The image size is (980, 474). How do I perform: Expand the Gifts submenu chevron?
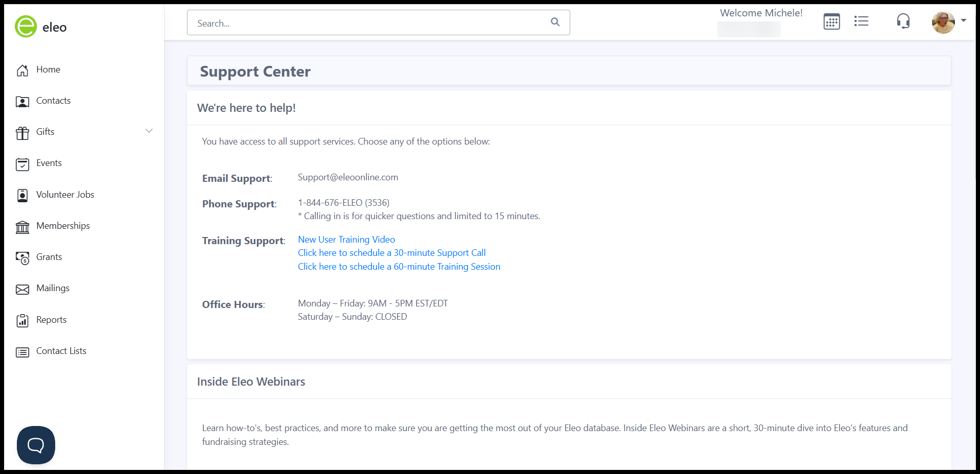click(149, 131)
